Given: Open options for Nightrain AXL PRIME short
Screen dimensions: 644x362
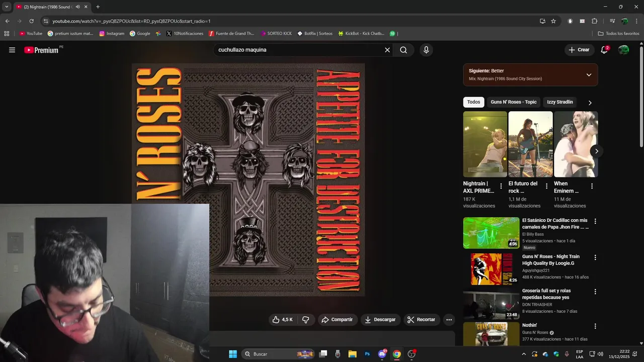Looking at the screenshot, I should tap(501, 186).
